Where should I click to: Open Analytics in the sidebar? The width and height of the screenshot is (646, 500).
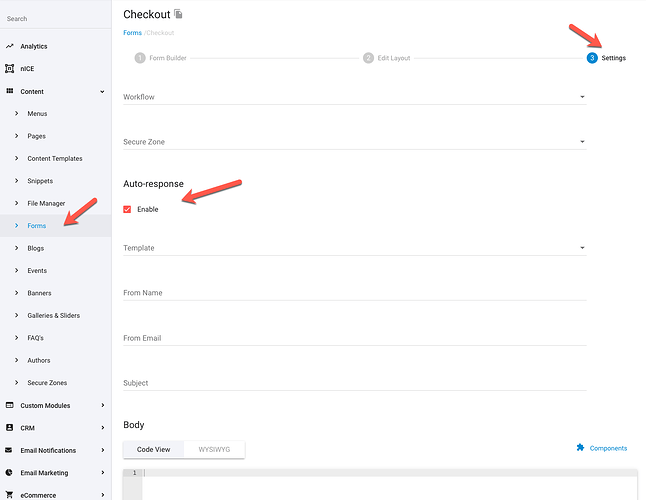click(x=34, y=46)
